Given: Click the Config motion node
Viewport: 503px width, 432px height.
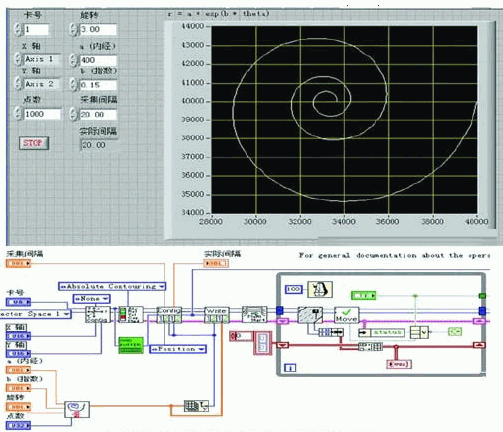Looking at the screenshot, I should (x=169, y=315).
